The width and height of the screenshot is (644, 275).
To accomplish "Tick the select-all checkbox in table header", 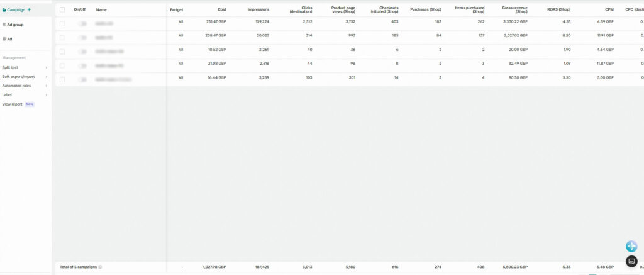I will click(62, 9).
